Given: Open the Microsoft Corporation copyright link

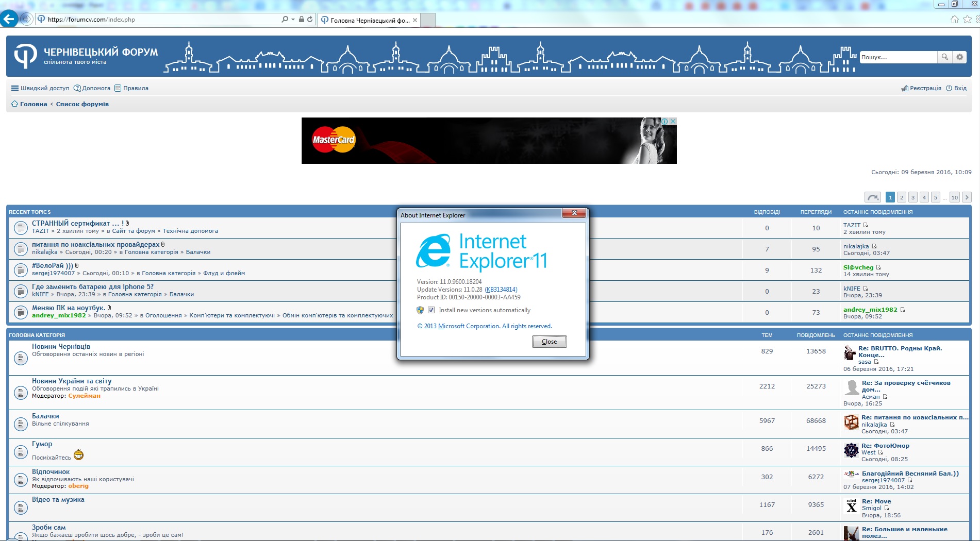Looking at the screenshot, I should (485, 326).
